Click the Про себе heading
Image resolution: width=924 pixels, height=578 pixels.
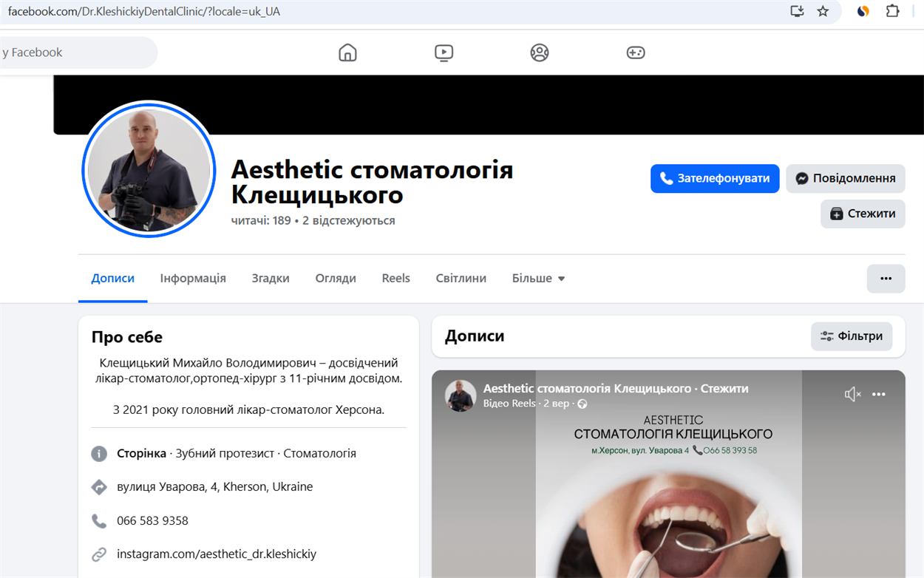tap(127, 337)
